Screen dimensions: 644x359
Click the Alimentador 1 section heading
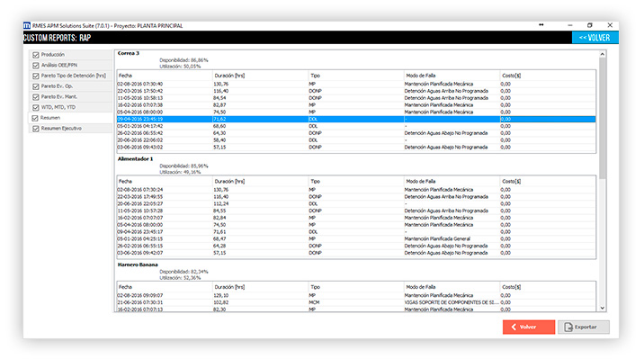click(x=135, y=159)
